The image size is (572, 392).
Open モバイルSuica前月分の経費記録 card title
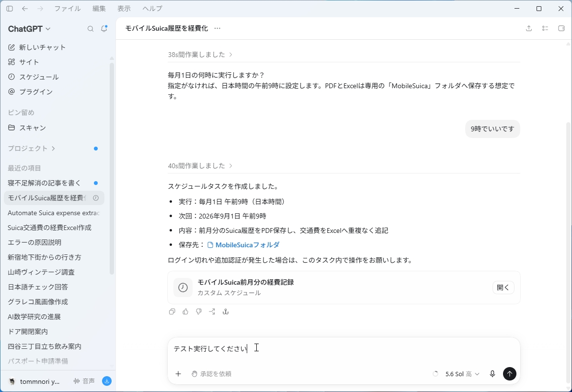coord(245,282)
